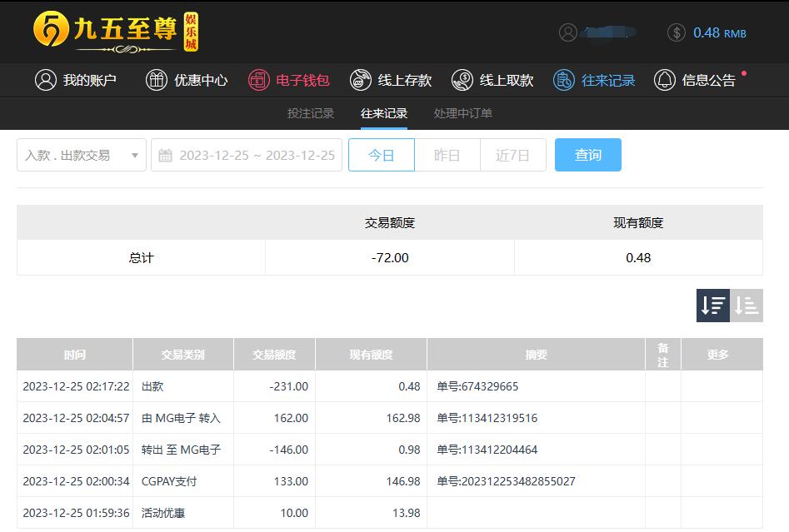Click 总计 row label
Screen dimensions: 789x532
click(142, 258)
